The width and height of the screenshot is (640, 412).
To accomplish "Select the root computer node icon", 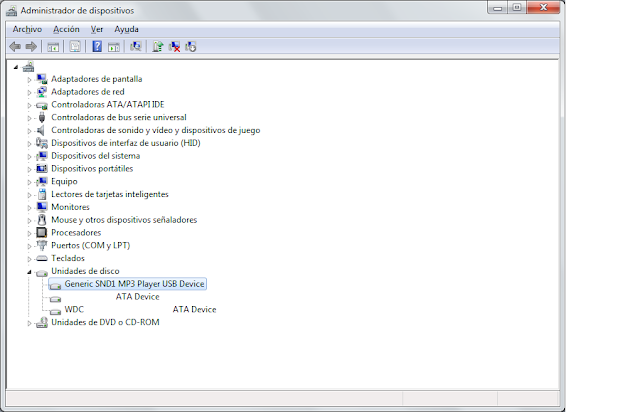I will 29,66.
